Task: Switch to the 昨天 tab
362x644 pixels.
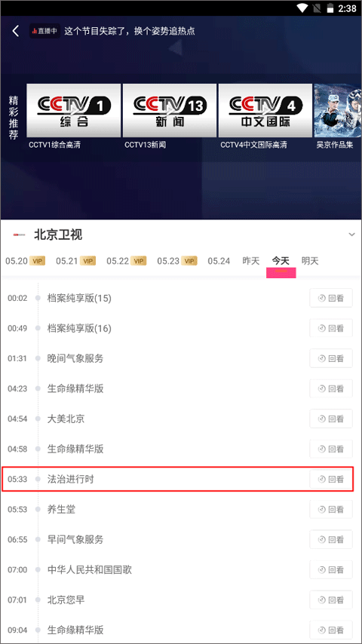Action: 251,261
